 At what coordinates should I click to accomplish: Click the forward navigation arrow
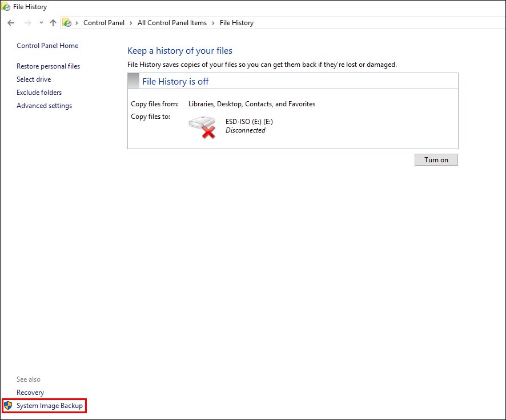[x=28, y=23]
